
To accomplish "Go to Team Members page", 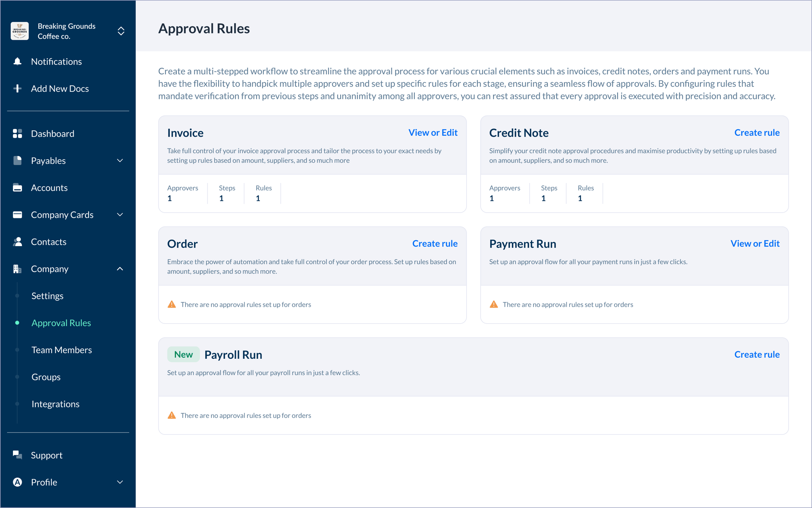I will (x=61, y=350).
